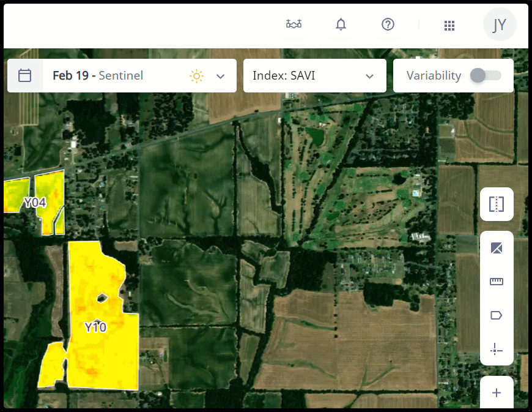Open the drone flights icon
Viewport: 532px width, 412px height.
click(294, 24)
